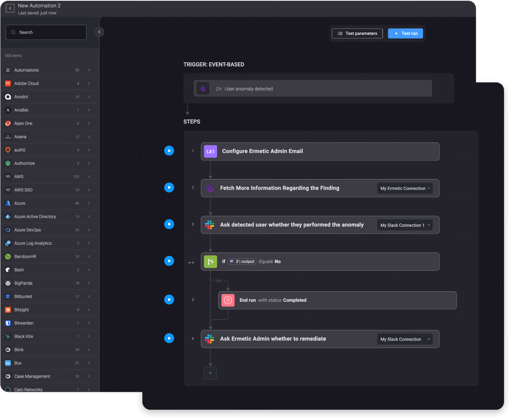Open the My Ermetic Connection dropdown

pos(405,188)
